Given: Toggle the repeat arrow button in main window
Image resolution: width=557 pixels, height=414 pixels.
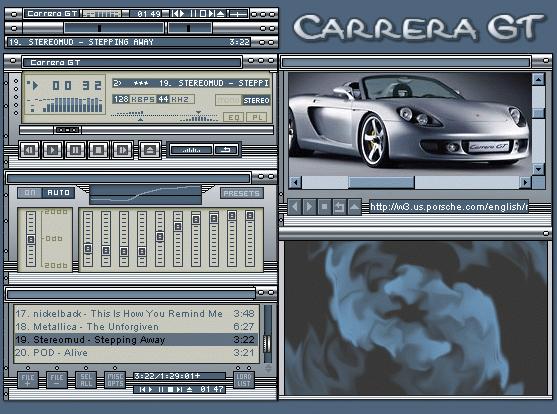Looking at the screenshot, I should tap(226, 150).
